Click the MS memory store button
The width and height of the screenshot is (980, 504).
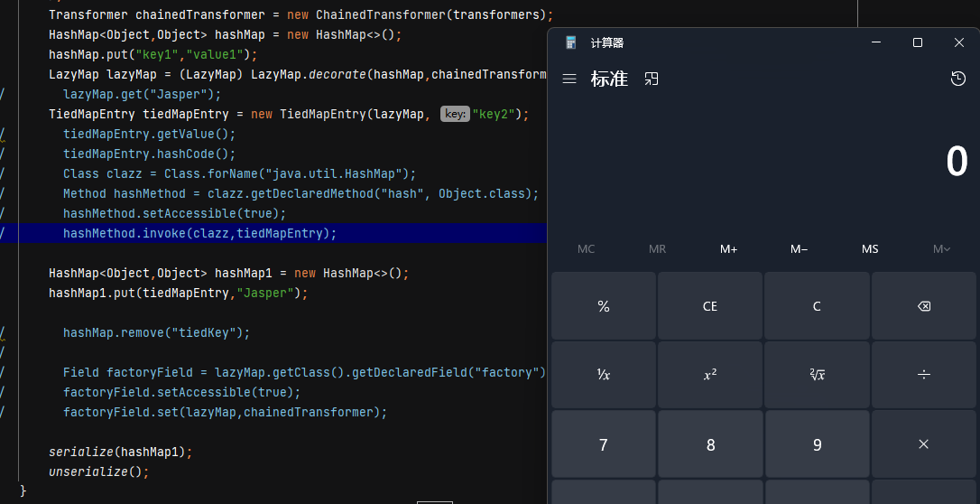tap(870, 249)
